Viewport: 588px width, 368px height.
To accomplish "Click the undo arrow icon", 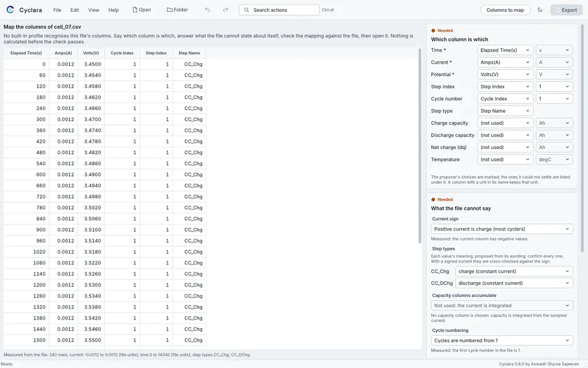I will point(208,10).
